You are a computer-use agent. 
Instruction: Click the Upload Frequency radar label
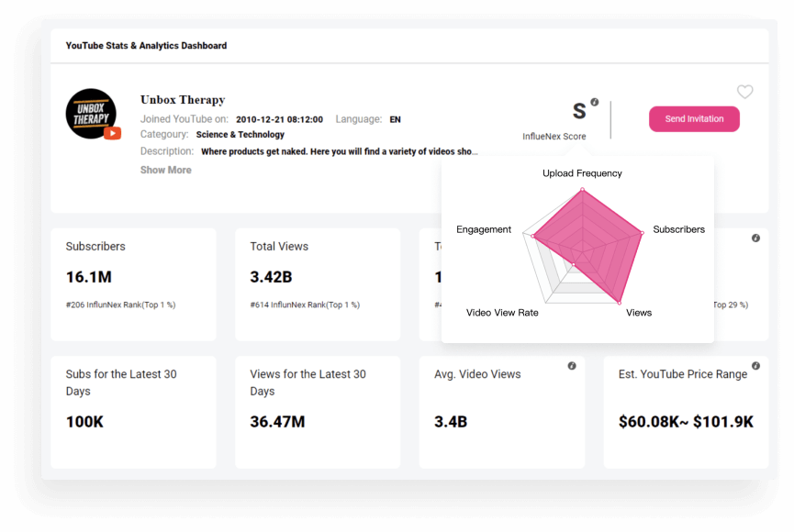[x=582, y=173]
